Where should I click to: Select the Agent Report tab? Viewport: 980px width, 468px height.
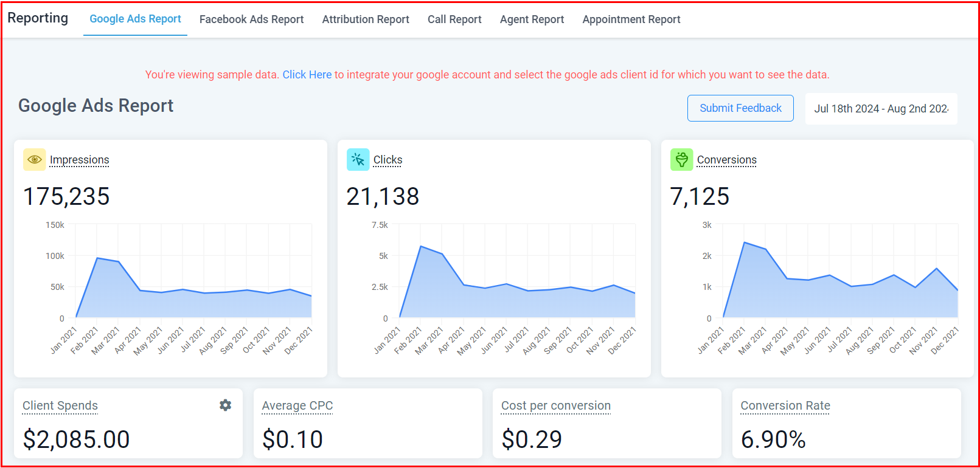[532, 19]
